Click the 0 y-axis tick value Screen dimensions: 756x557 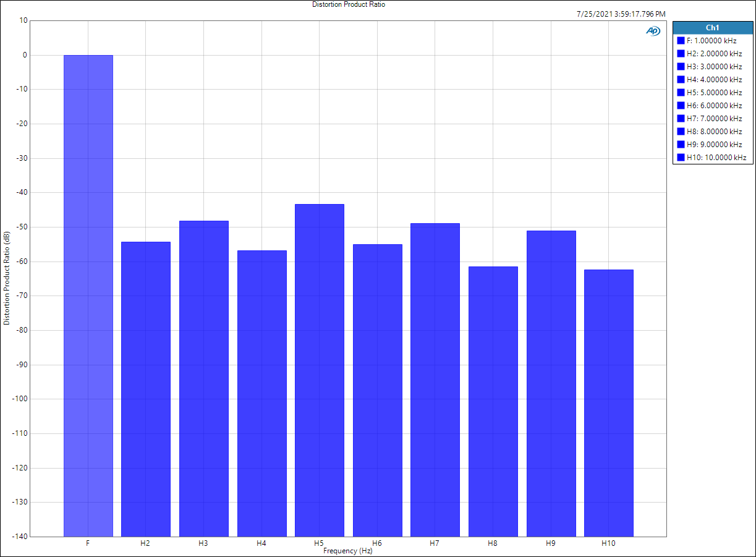tap(25, 55)
